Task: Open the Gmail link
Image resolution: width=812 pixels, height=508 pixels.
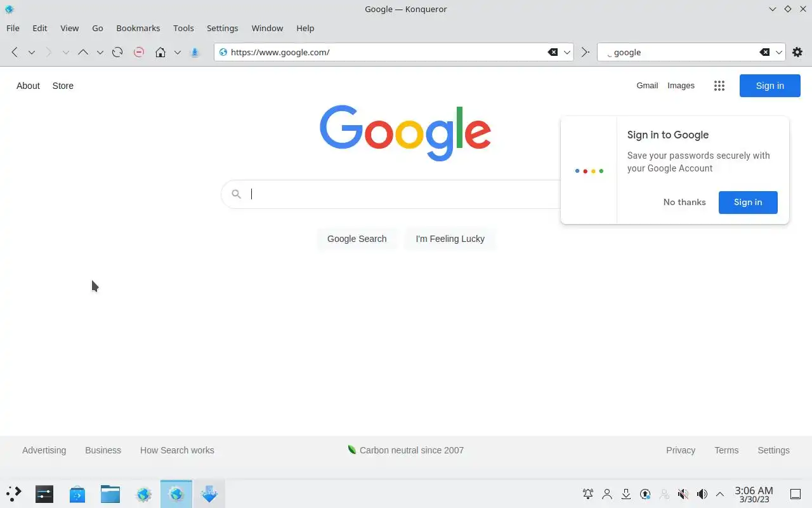Action: (647, 85)
